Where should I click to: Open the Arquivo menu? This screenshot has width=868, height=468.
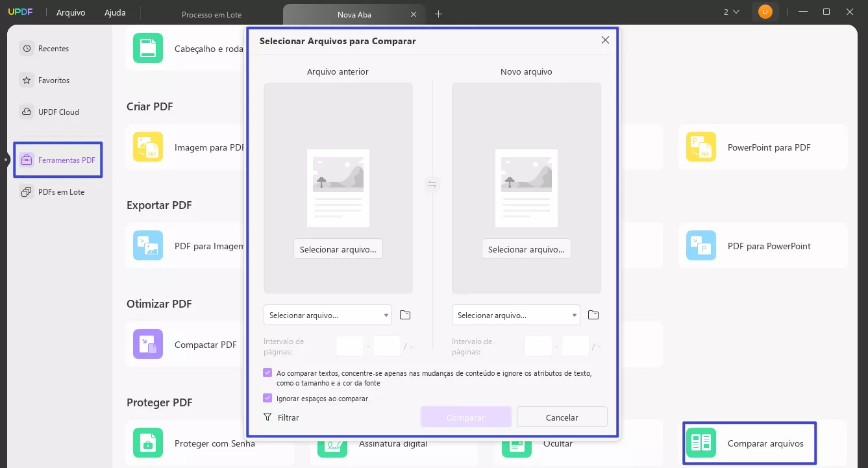coord(71,12)
